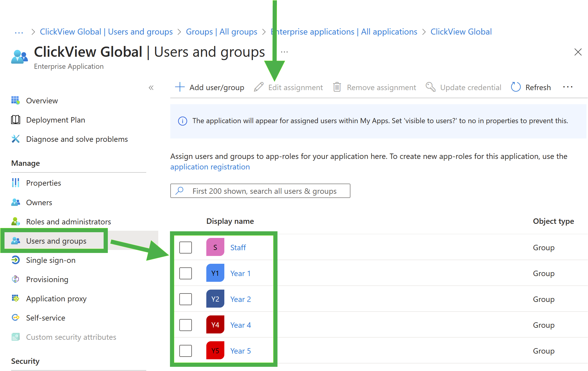Open the toolbar overflow ellipsis menu
This screenshot has width=588, height=371.
pos(568,87)
